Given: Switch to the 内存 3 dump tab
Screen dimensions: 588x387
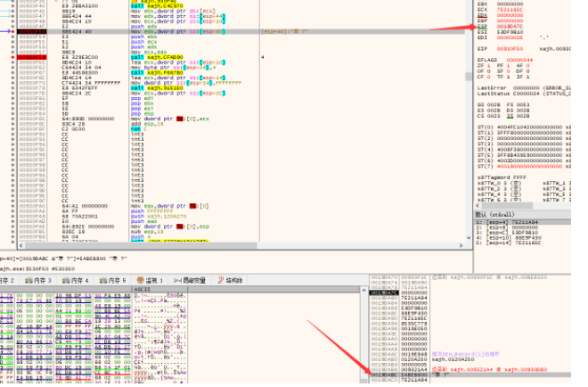Looking at the screenshot, I should click(38, 280).
